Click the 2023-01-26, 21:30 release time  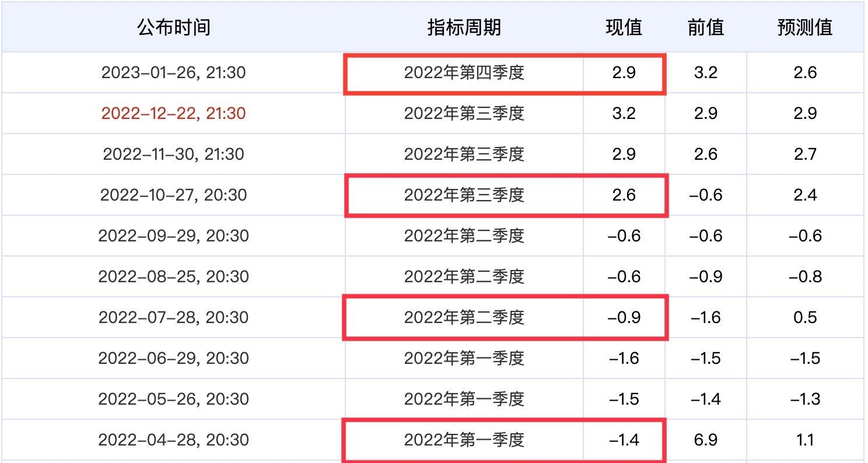[x=174, y=72]
